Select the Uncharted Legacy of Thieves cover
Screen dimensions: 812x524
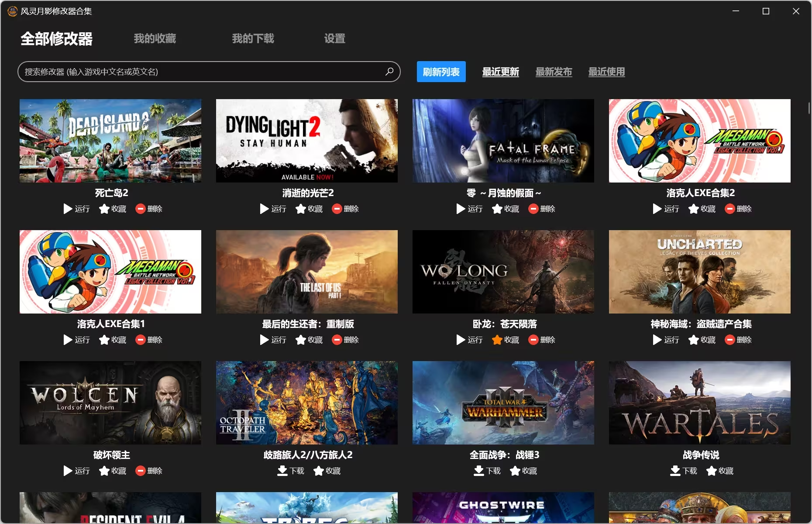coord(700,272)
